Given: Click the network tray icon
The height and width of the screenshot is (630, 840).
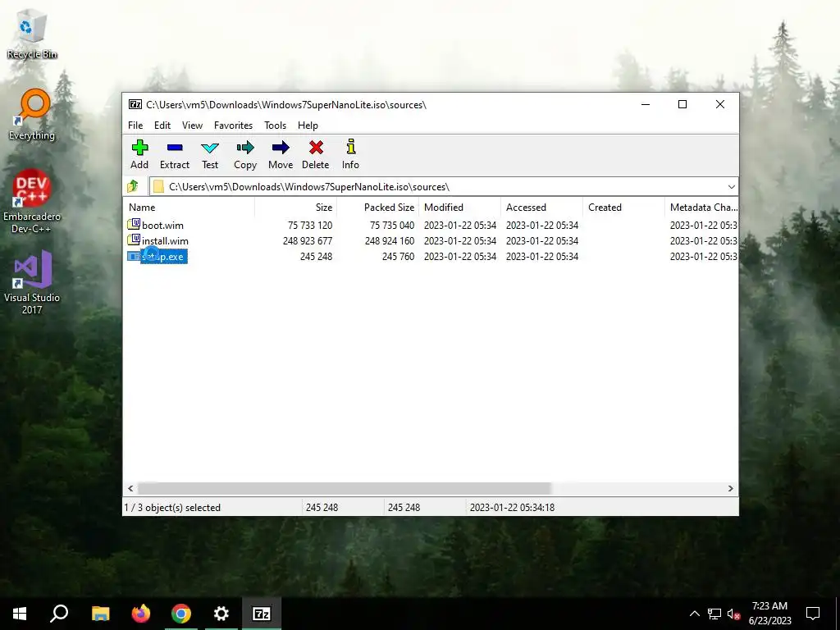Looking at the screenshot, I should (x=714, y=614).
